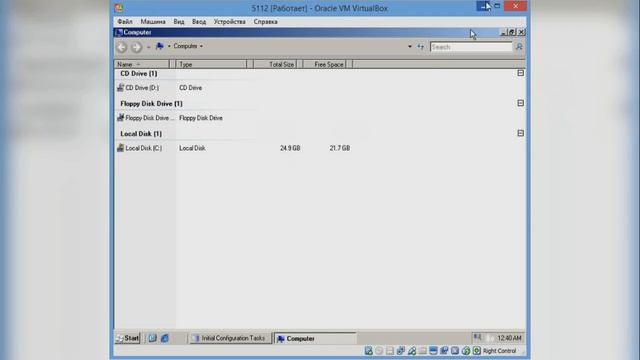
Task: Switch to Initial Configuration Tasks taskbar button
Action: coord(230,338)
